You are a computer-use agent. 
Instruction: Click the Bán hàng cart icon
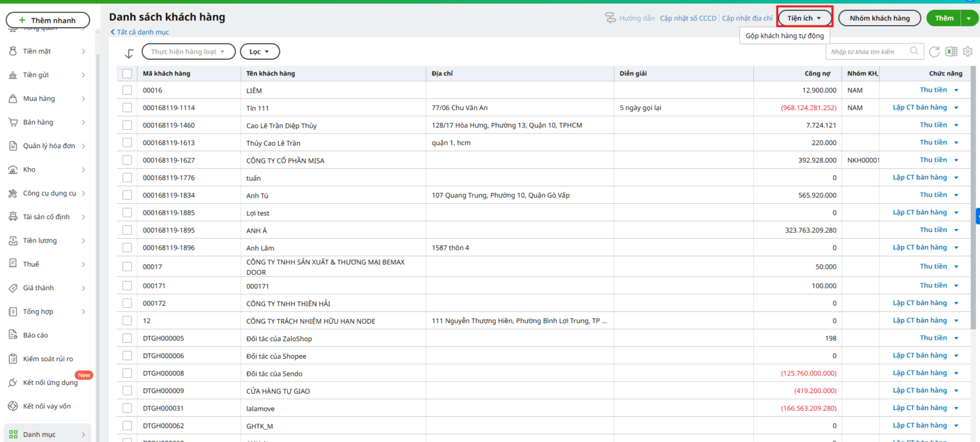tap(13, 122)
